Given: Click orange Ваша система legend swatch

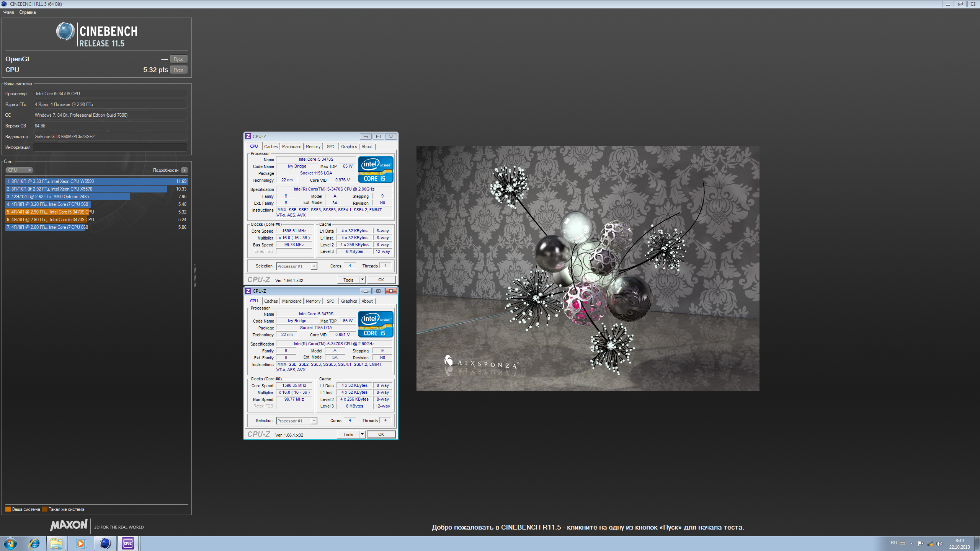Looking at the screenshot, I should click(8, 509).
